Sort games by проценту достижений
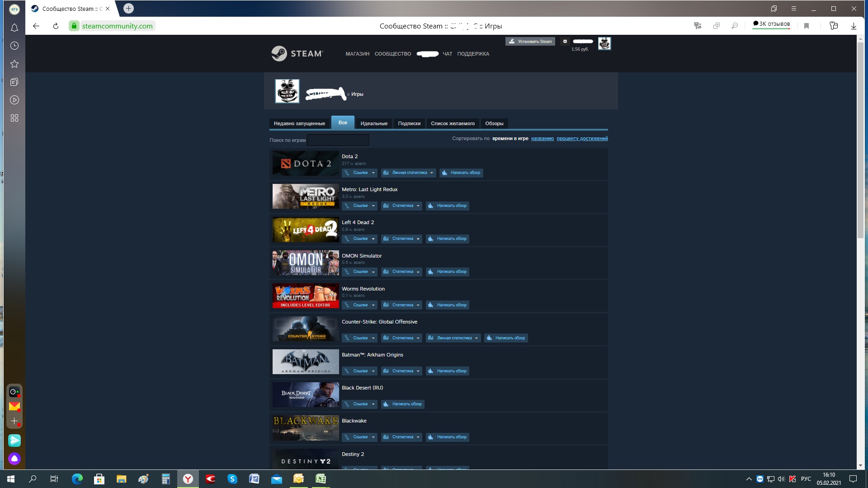This screenshot has width=868, height=488. (x=582, y=138)
